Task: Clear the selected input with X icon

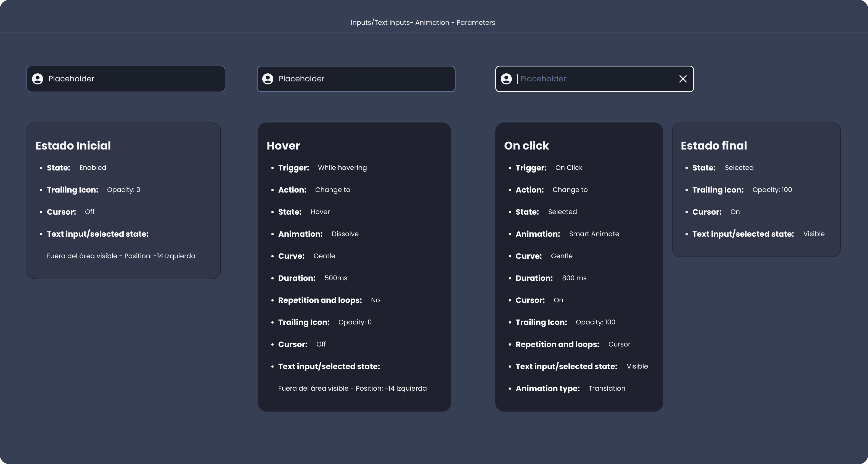Action: pyautogui.click(x=683, y=79)
